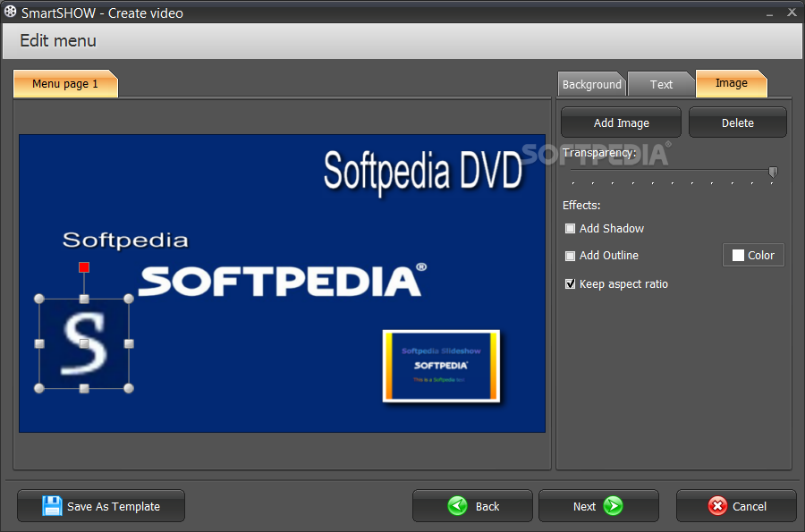Click the bottom-edge middle handle of the S image
This screenshot has height=532, width=805.
(x=84, y=389)
